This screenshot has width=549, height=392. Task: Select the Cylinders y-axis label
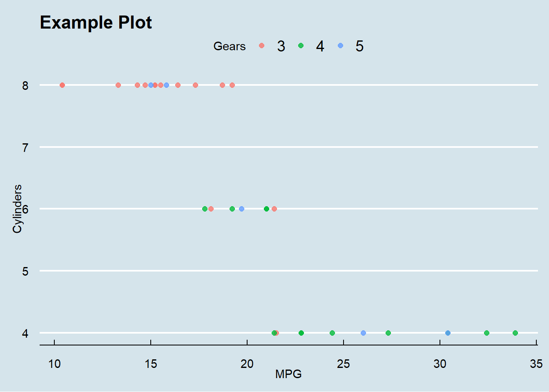[17, 209]
